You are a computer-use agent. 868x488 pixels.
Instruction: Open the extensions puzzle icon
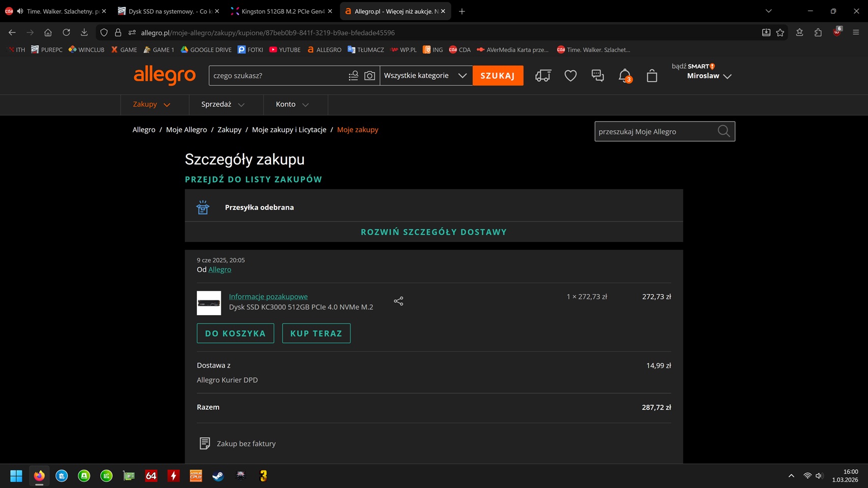pyautogui.click(x=818, y=33)
